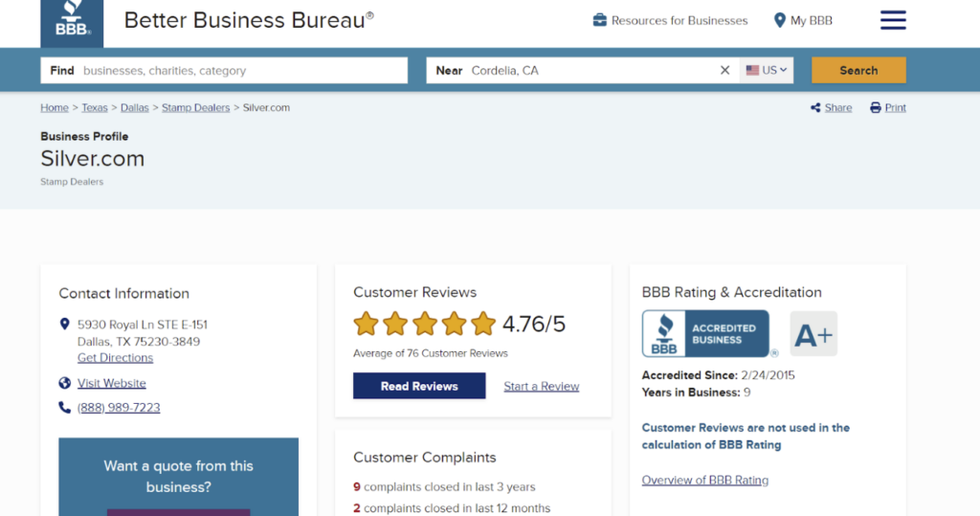Open the US country dropdown

tap(767, 70)
